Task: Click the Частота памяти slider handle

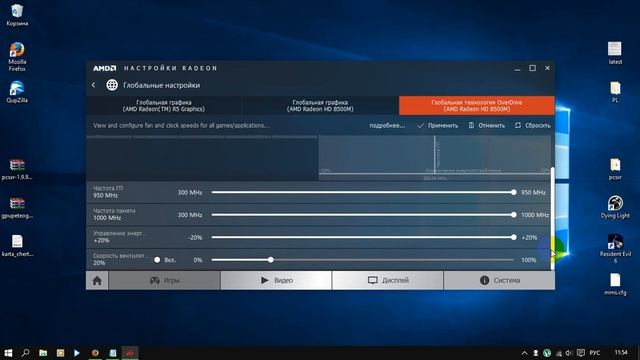Action: [513, 215]
